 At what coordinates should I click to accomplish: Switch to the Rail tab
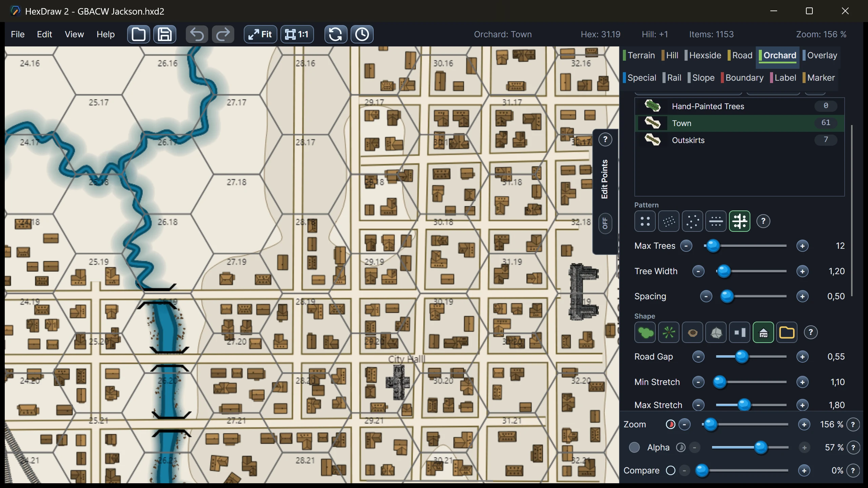point(672,78)
